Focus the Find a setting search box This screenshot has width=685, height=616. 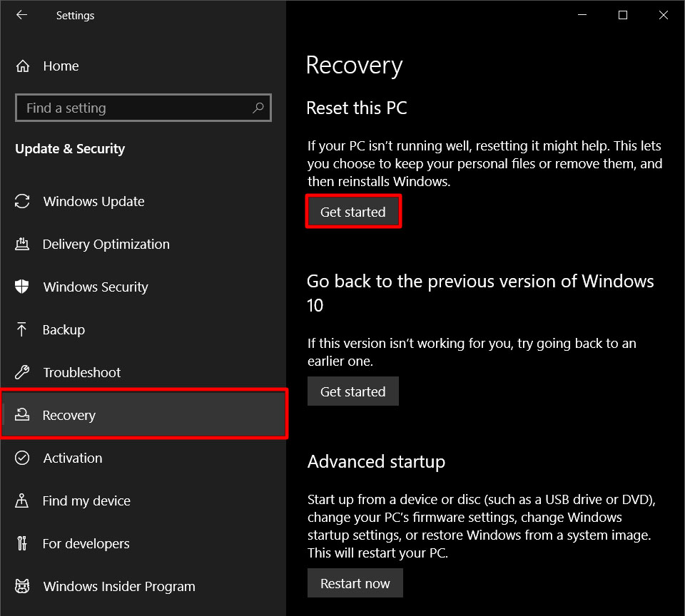point(136,108)
